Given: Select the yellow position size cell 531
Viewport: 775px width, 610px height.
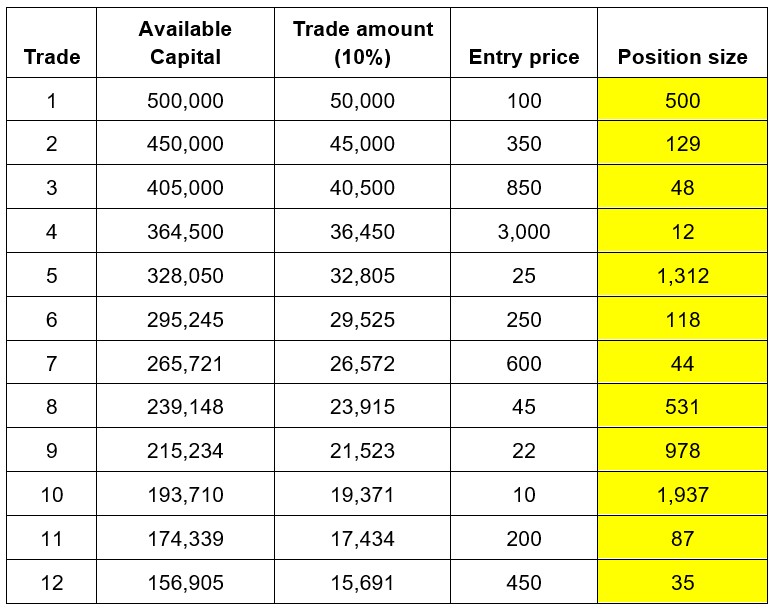Looking at the screenshot, I should click(x=682, y=407).
